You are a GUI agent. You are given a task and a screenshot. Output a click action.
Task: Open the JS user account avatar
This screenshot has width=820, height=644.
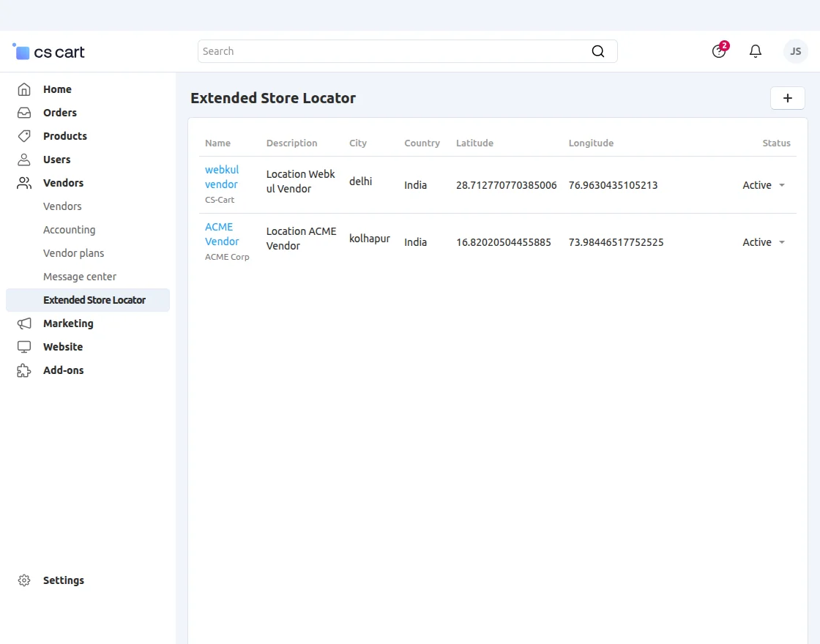[x=795, y=51]
